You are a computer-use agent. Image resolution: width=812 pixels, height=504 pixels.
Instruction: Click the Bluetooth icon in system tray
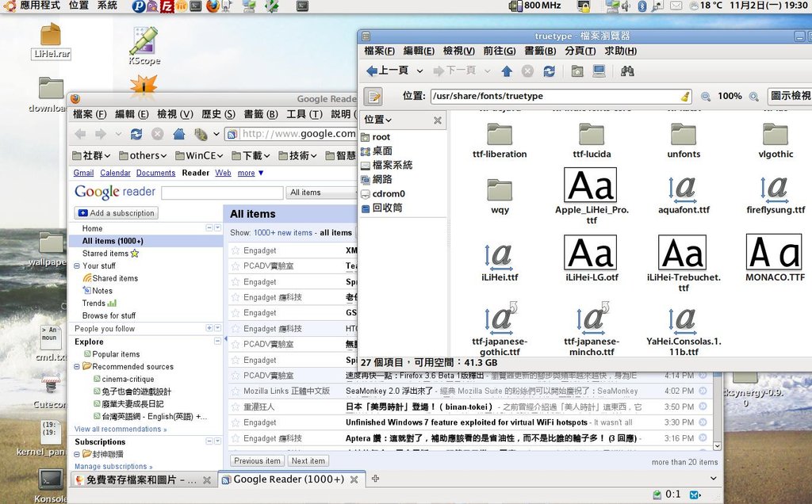[x=642, y=6]
